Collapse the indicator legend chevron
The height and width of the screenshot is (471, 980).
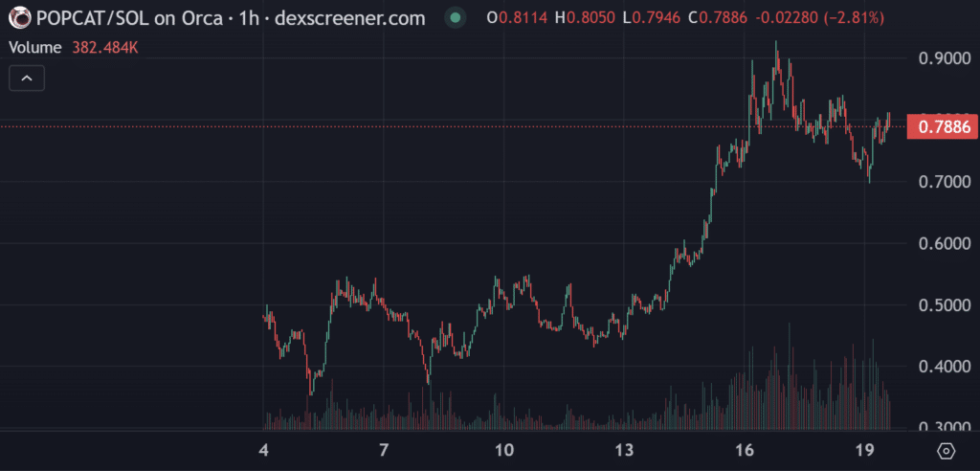27,78
